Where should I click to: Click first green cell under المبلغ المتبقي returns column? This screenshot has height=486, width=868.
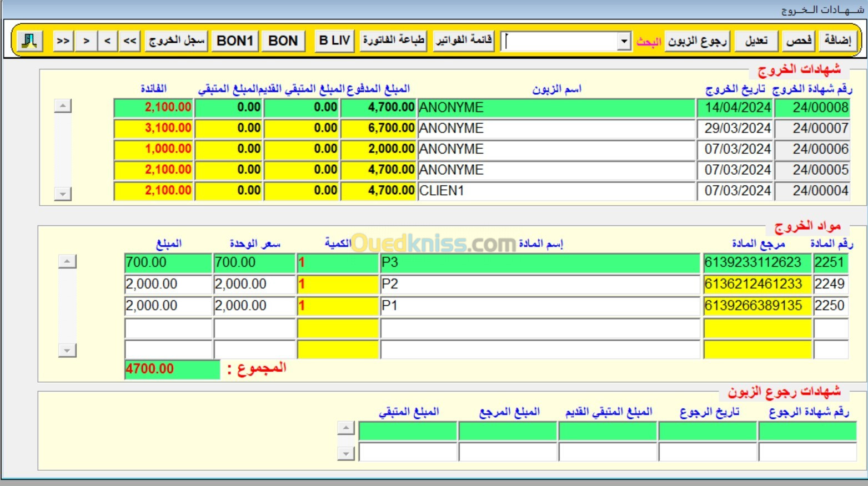[408, 431]
